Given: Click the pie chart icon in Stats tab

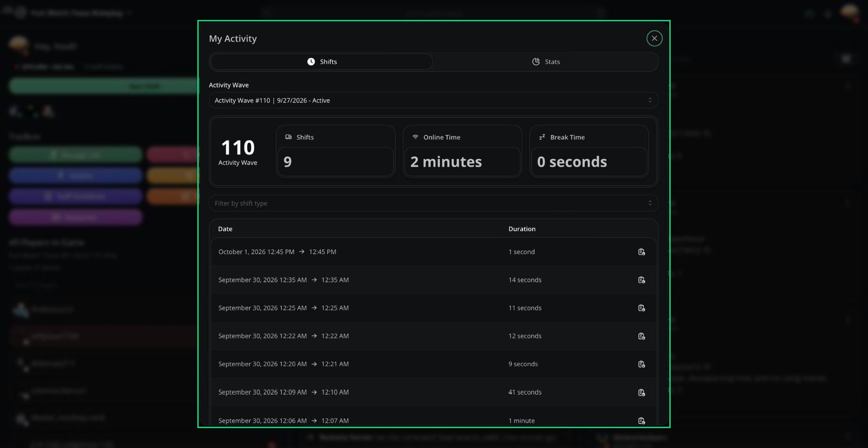Looking at the screenshot, I should [x=536, y=62].
